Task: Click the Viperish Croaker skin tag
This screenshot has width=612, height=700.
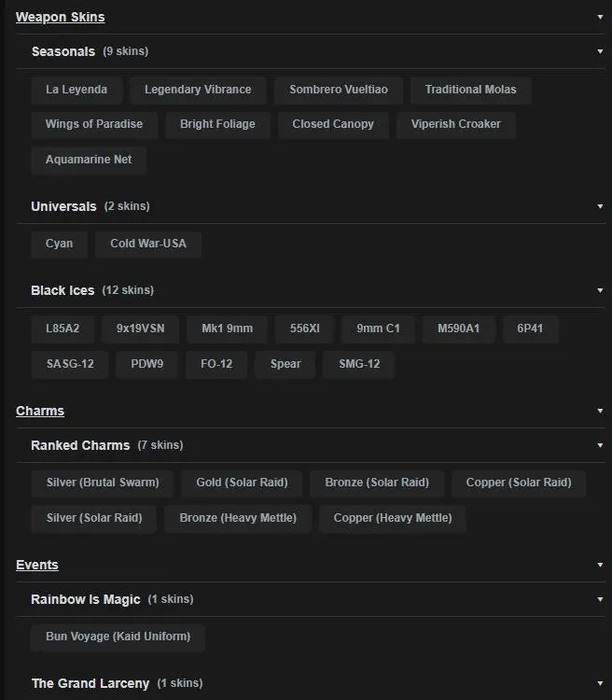Action: point(455,124)
